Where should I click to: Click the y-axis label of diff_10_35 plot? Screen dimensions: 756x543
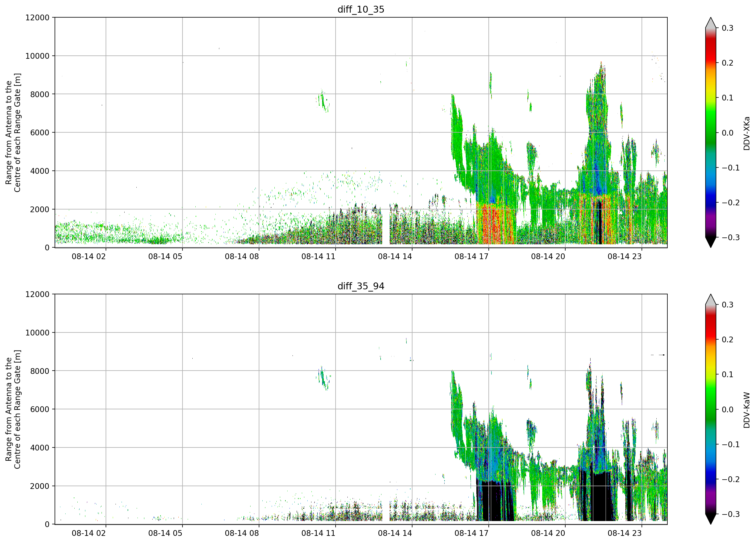13,132
